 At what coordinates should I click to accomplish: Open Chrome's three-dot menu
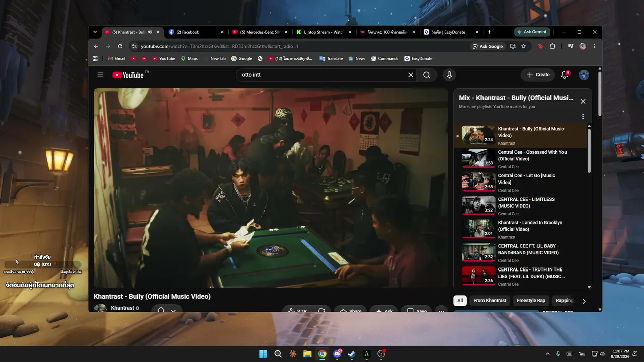pyautogui.click(x=594, y=46)
